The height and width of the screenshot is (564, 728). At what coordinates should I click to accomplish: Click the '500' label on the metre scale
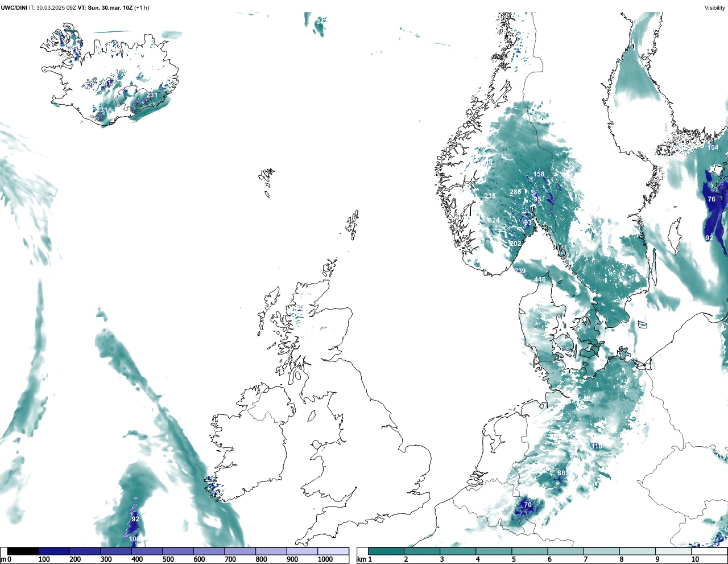point(168,559)
